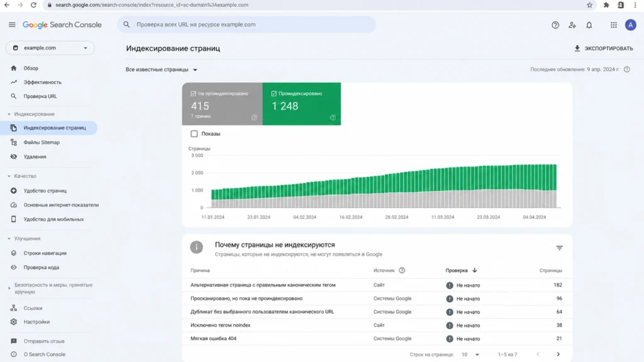This screenshot has width=644, height=362.
Task: Open the hamburger main menu
Action: point(12,25)
